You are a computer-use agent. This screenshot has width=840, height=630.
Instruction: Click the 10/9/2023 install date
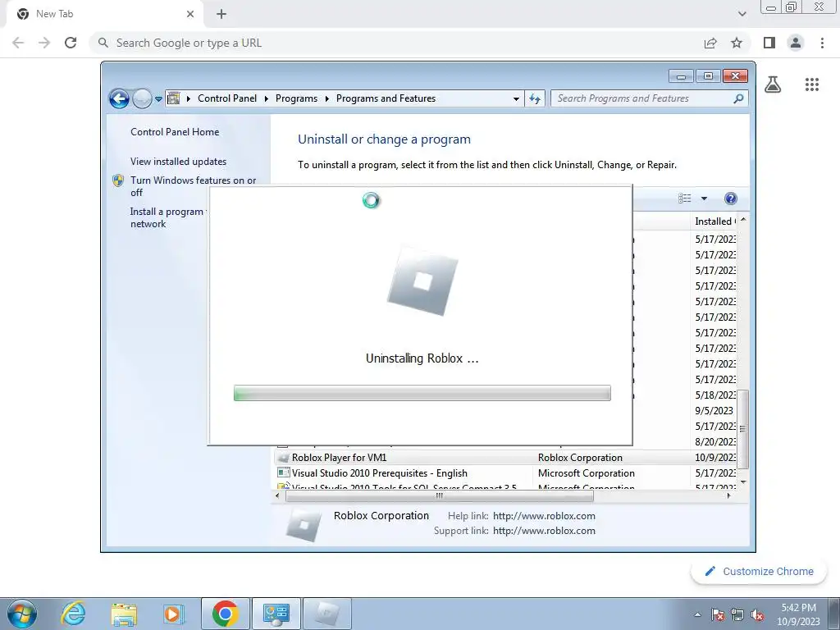(715, 458)
